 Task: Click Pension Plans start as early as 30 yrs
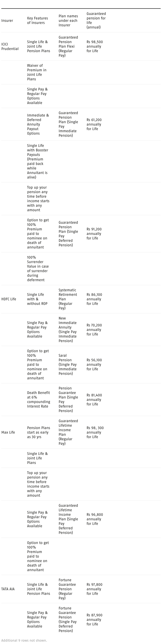click(x=38, y=432)
